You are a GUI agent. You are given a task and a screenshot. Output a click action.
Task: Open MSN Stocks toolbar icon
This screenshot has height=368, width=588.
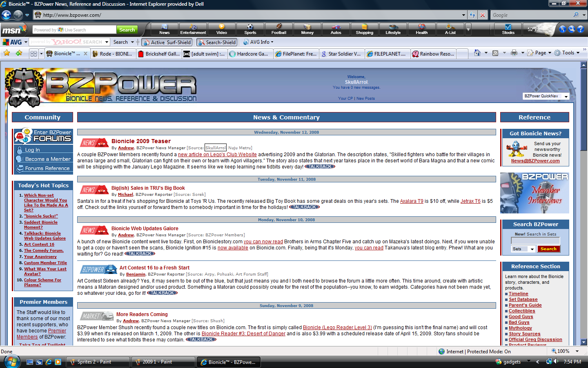(508, 29)
